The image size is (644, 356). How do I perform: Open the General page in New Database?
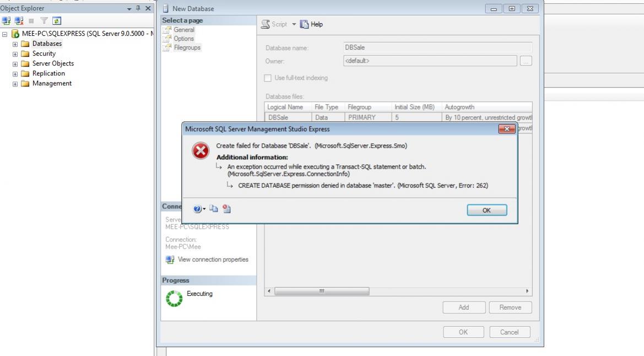183,30
